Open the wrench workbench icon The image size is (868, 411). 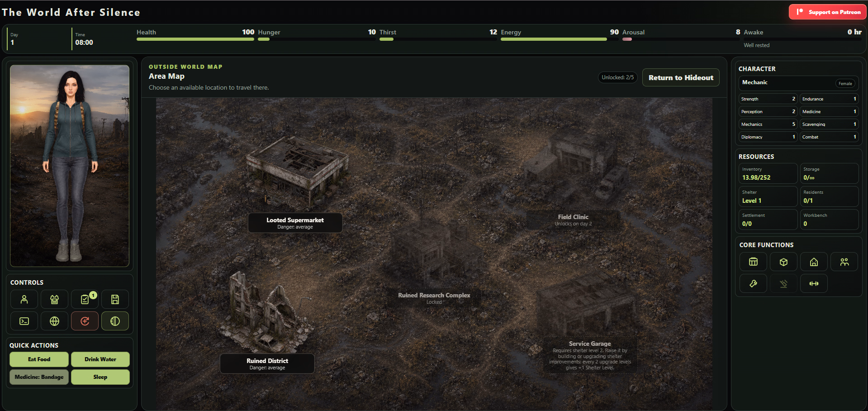(753, 283)
